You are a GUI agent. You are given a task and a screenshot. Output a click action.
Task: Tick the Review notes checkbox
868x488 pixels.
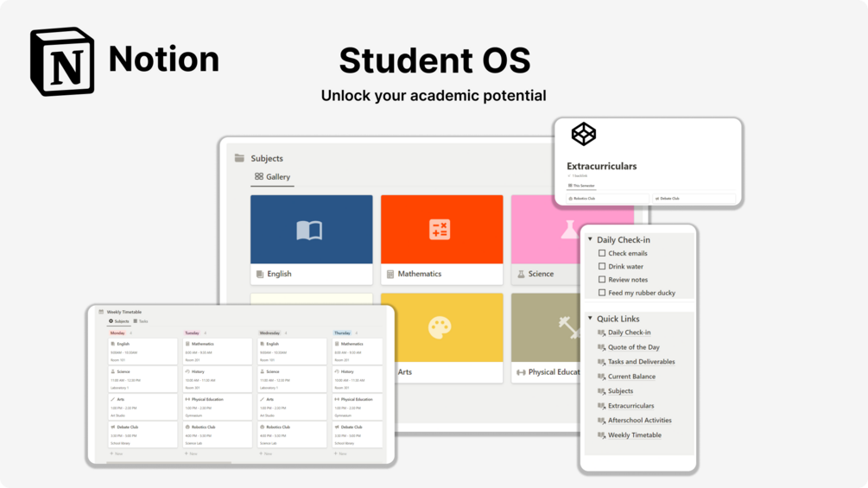point(602,280)
